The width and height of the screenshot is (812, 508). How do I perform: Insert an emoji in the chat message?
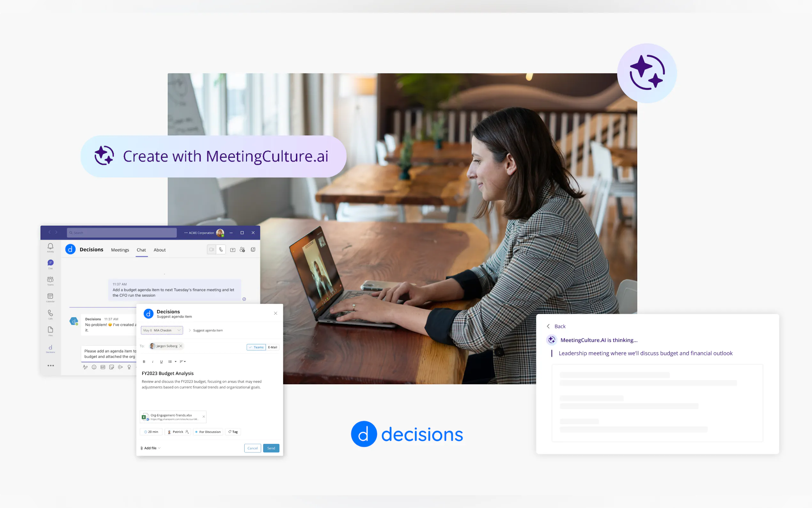94,367
